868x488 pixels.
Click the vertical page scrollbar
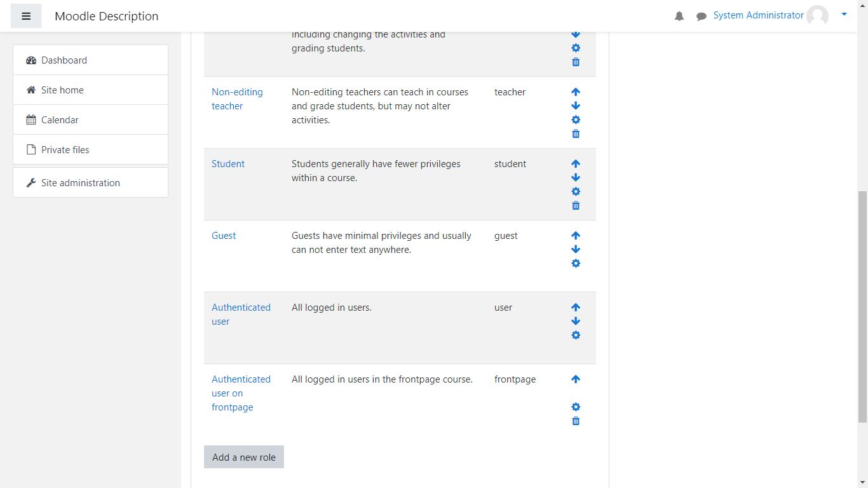click(x=862, y=305)
